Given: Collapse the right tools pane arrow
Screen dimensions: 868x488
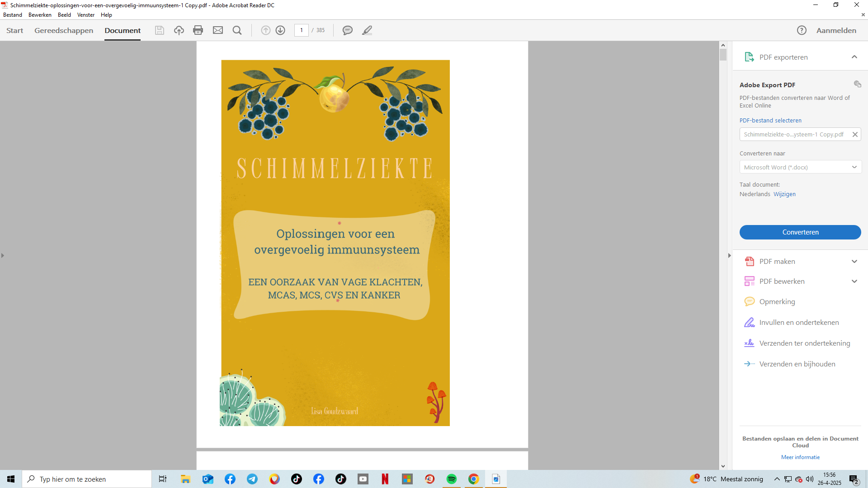Looking at the screenshot, I should coord(729,256).
